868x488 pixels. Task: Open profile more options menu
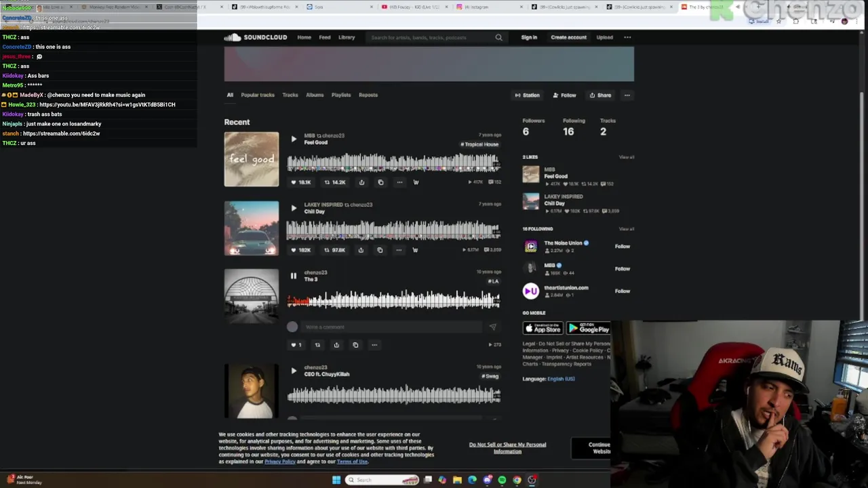pos(627,96)
